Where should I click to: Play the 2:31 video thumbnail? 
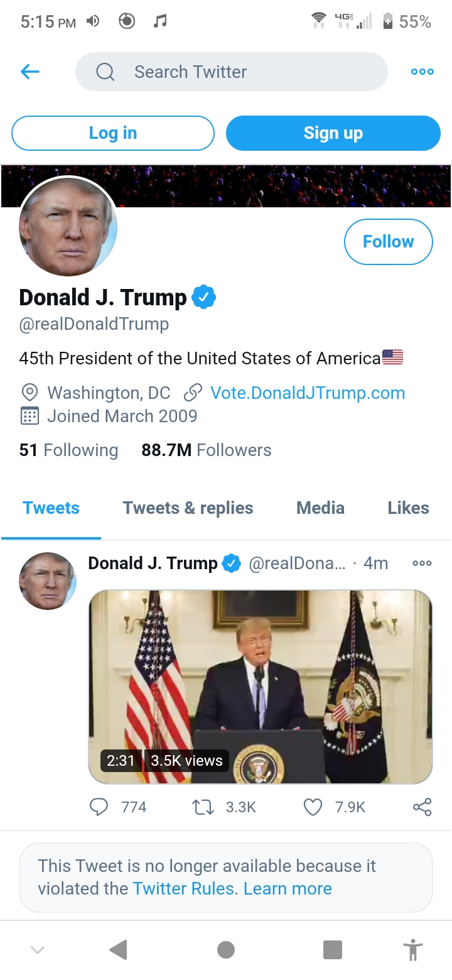coord(260,686)
